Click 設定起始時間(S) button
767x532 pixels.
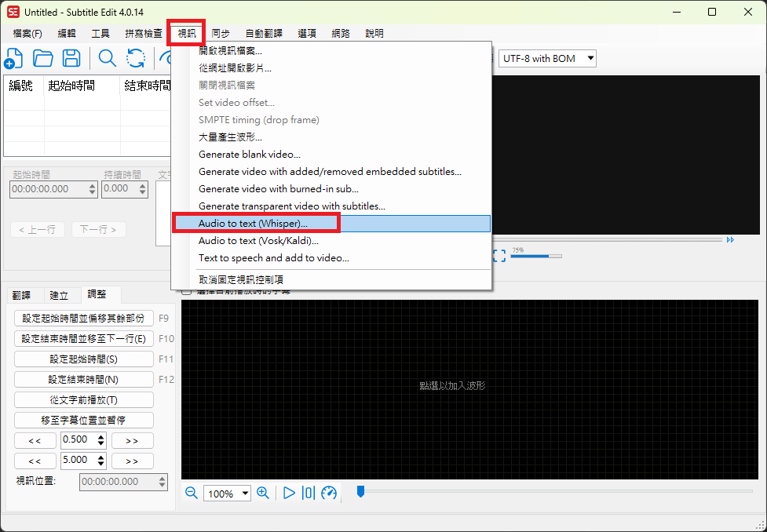point(83,357)
